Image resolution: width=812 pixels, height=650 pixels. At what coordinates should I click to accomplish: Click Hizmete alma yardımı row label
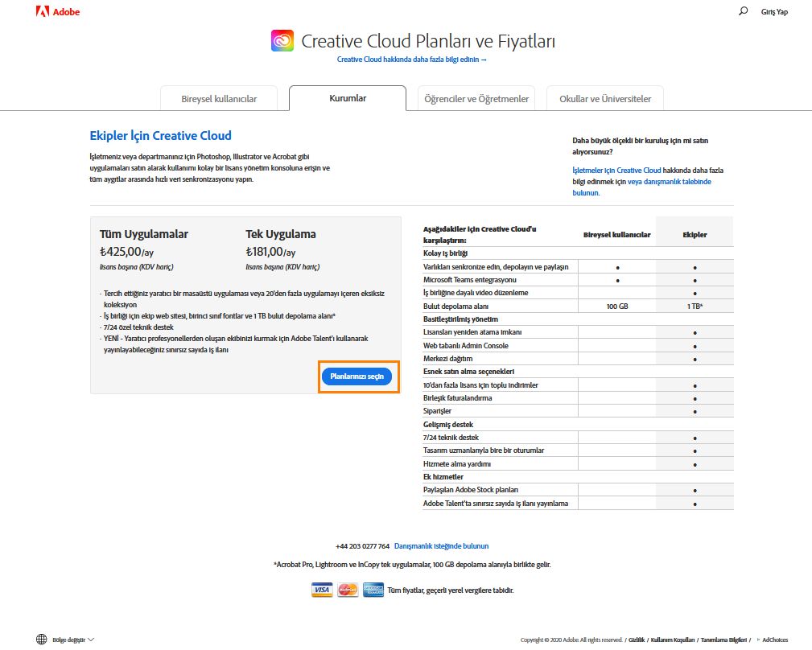pyautogui.click(x=457, y=463)
